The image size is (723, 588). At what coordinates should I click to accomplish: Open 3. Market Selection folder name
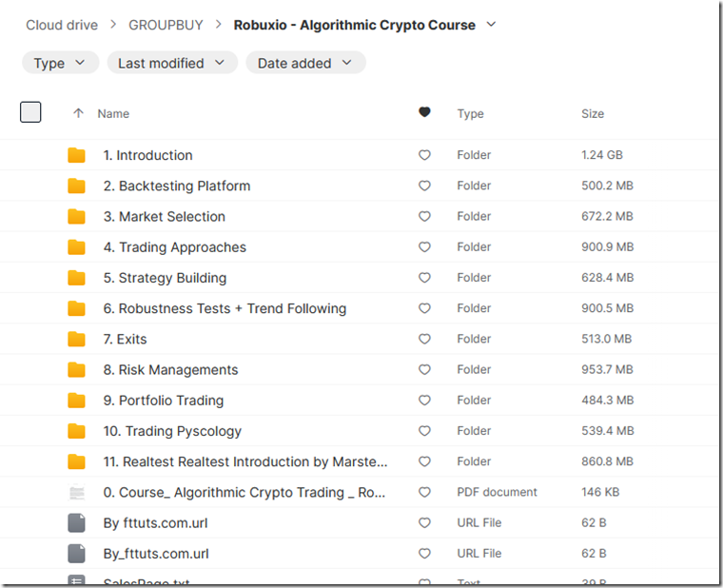click(165, 217)
